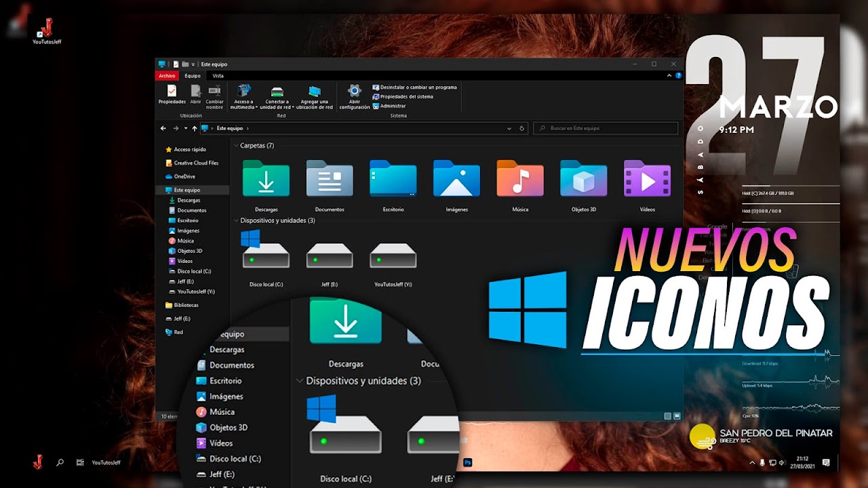Switch to large icons view in status bar
The image size is (868, 488).
pos(677,415)
